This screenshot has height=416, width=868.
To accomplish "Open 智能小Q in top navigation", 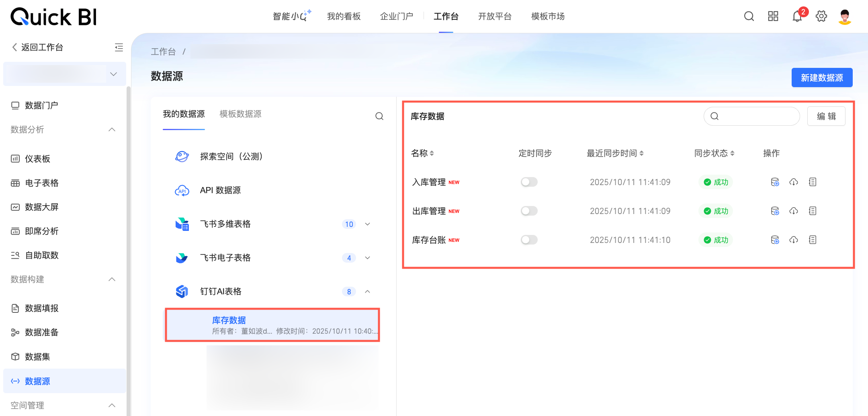I will pos(292,16).
